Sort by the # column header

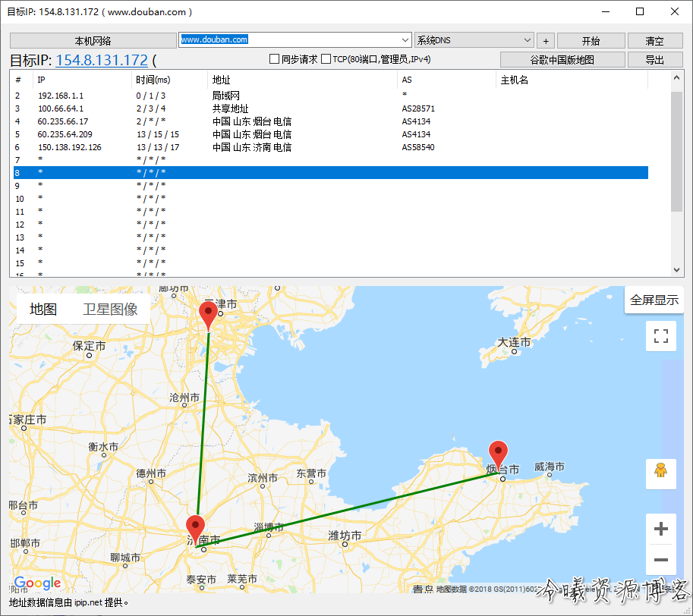22,80
